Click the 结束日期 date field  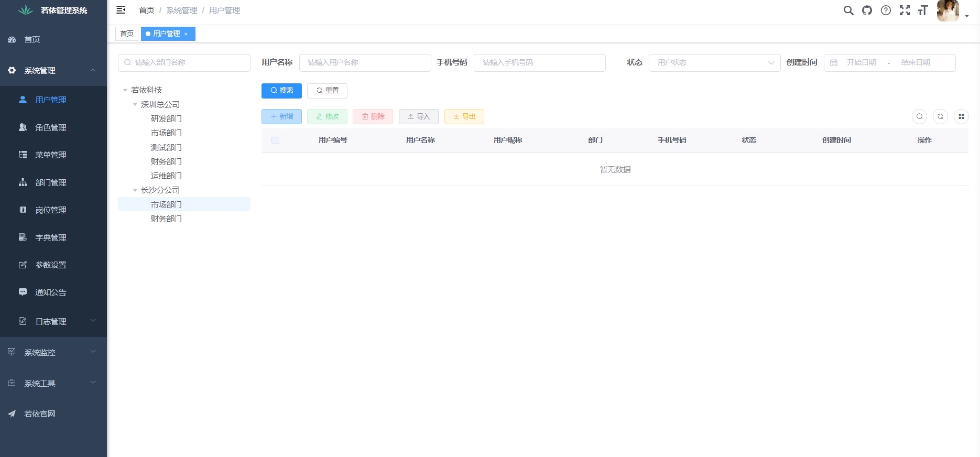[916, 62]
